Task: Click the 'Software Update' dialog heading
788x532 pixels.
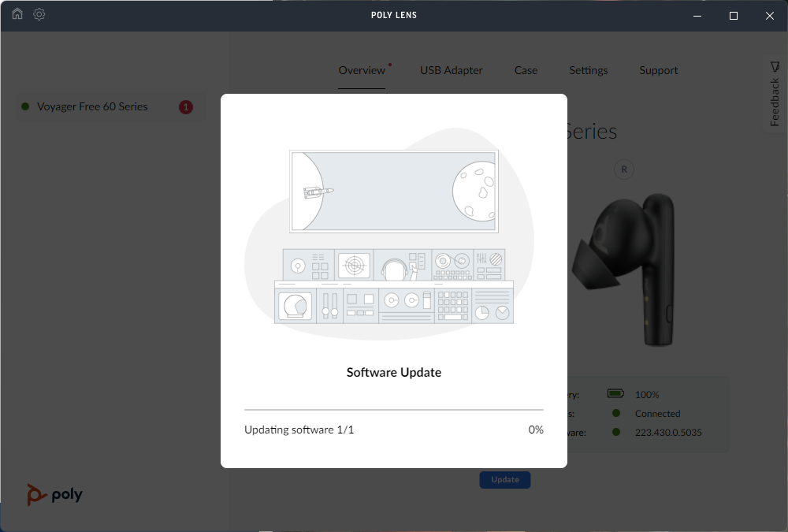Action: tap(394, 373)
